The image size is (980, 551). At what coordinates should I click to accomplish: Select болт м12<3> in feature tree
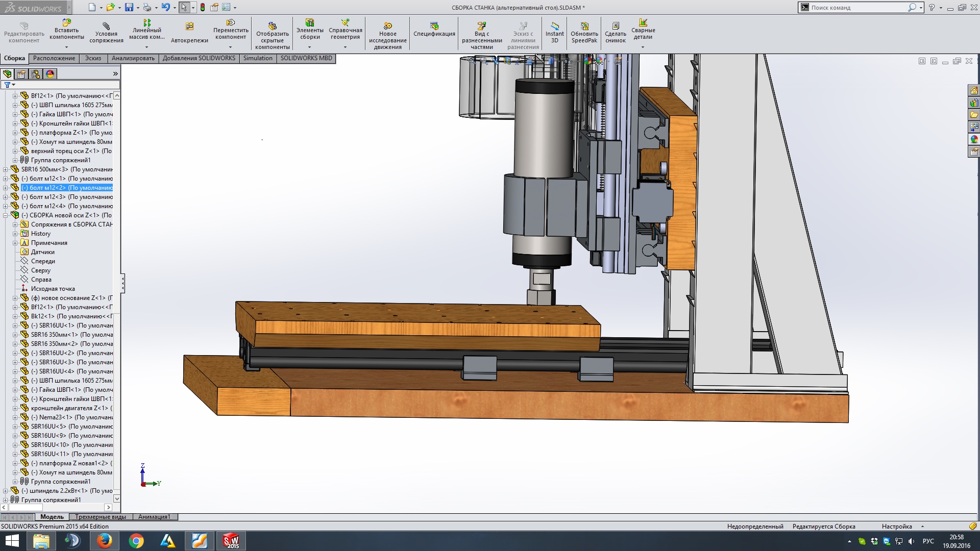click(x=47, y=197)
